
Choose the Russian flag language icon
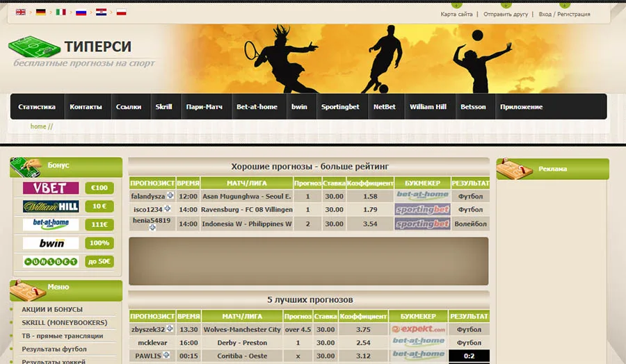pos(81,12)
